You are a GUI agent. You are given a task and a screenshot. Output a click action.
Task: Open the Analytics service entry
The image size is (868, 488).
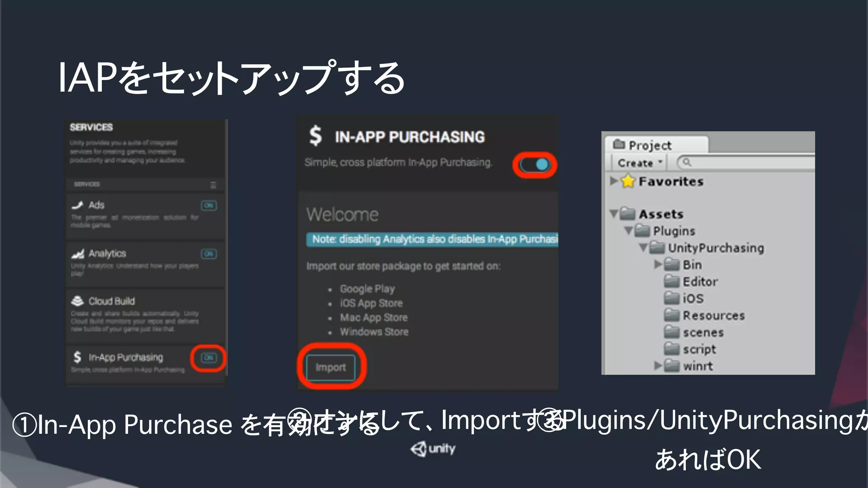pyautogui.click(x=145, y=265)
